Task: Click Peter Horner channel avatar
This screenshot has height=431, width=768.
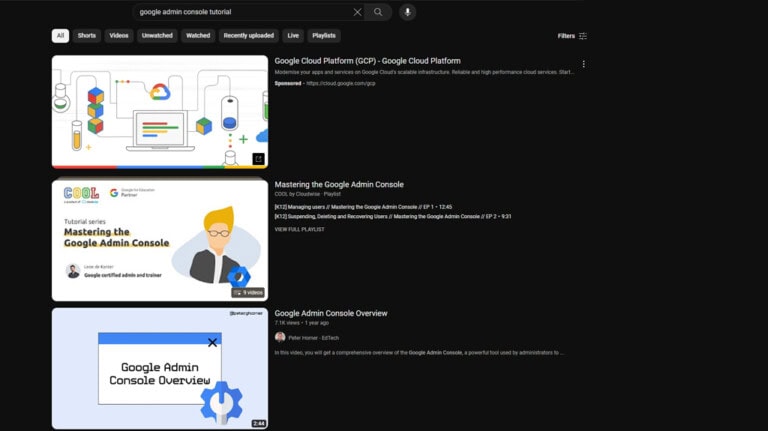Action: coord(280,337)
